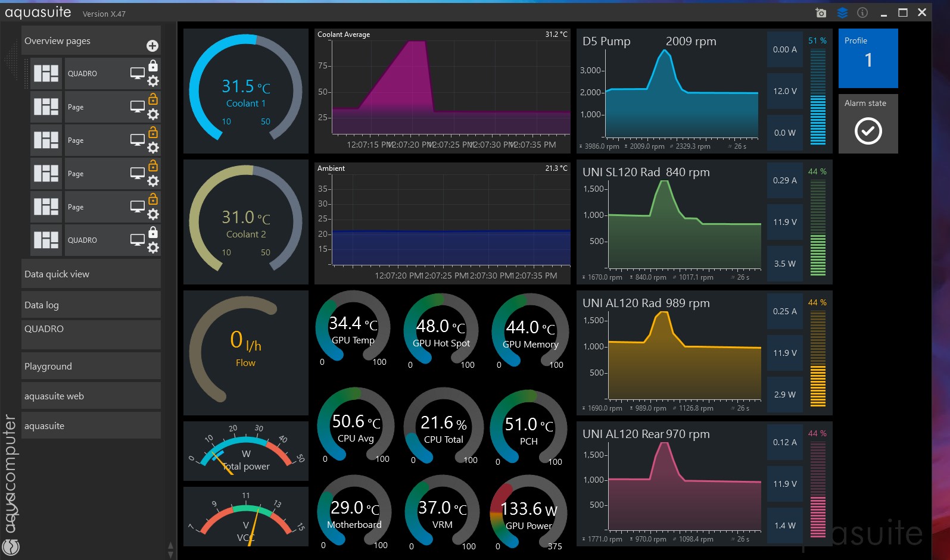Toggle the lock on the bottom QUADRO page
The width and height of the screenshot is (950, 560).
pos(153,231)
